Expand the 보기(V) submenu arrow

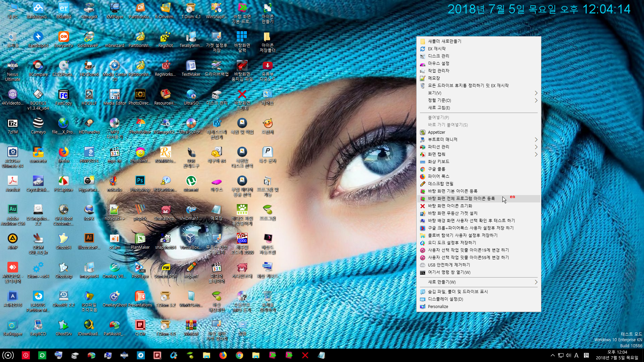(x=536, y=93)
